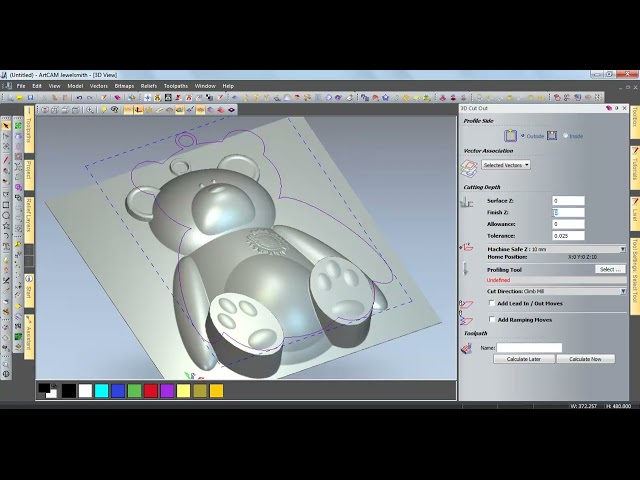Open the Model menu
Image resolution: width=640 pixels, height=480 pixels.
click(x=75, y=86)
